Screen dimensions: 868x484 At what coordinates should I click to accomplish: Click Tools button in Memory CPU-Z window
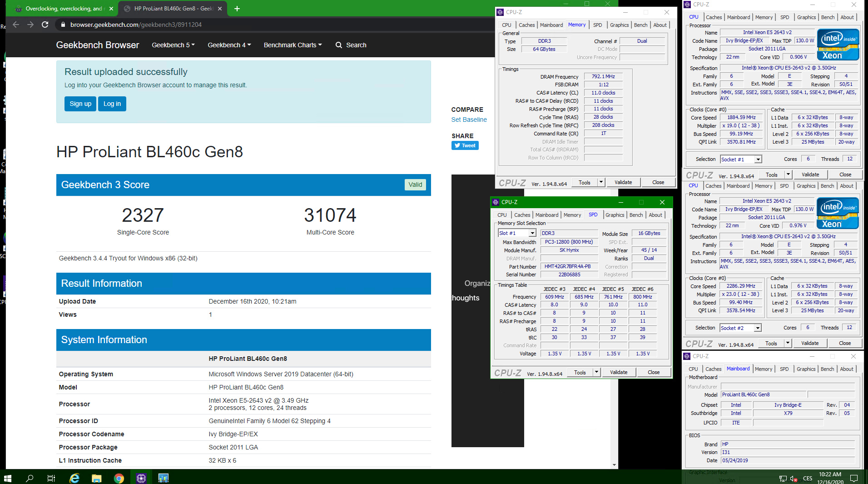(585, 182)
